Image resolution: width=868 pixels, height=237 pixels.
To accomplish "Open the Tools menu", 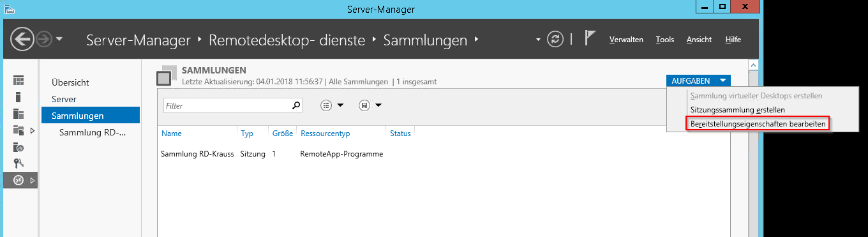I will 664,40.
